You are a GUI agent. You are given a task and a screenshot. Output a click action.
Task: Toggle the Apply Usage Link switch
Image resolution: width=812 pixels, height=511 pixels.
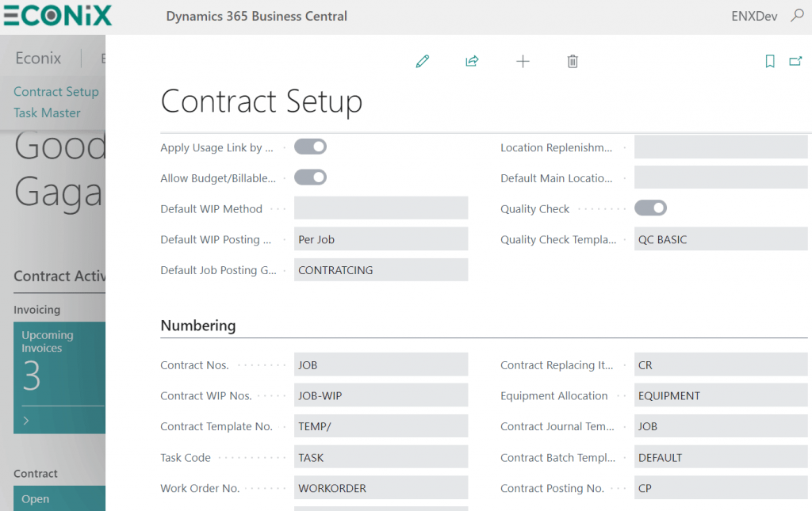coord(310,147)
